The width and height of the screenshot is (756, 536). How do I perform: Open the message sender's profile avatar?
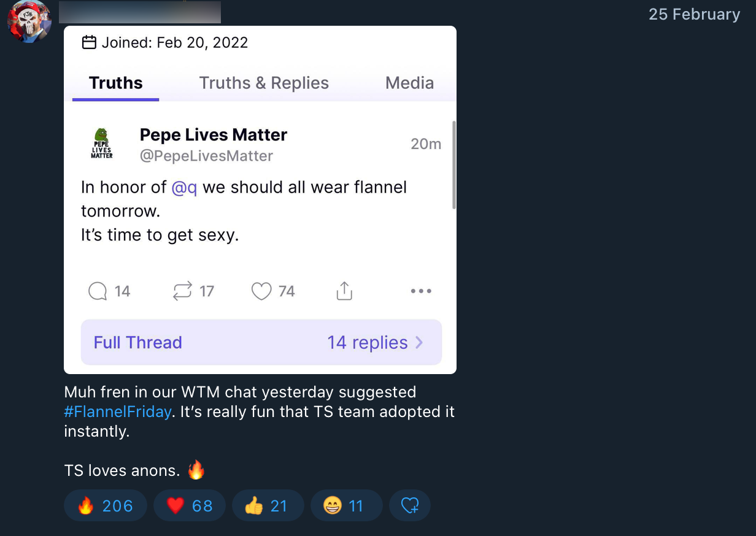click(29, 21)
